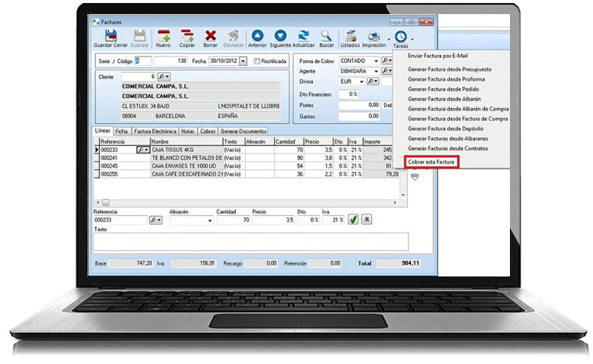Expand the Forma de Cobro dropdown
The height and width of the screenshot is (364, 593).
coord(377,60)
